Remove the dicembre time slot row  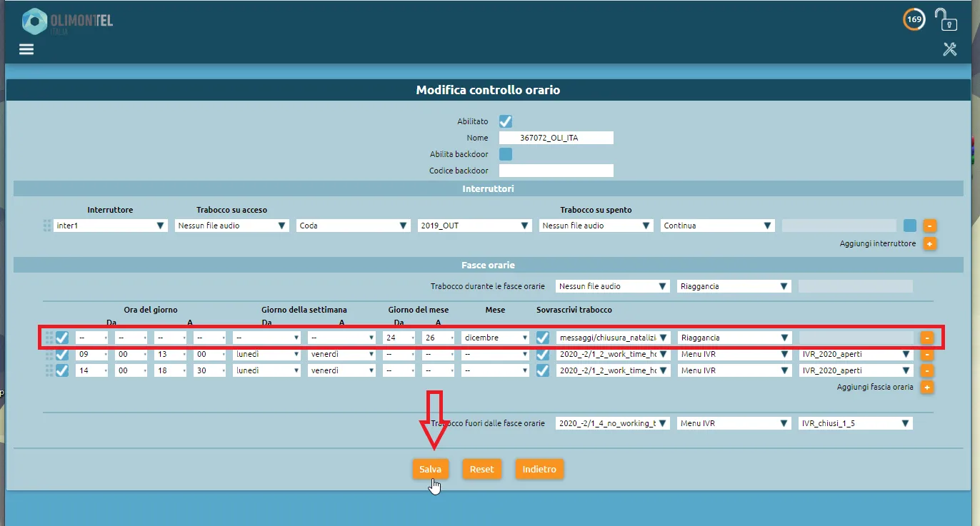pyautogui.click(x=926, y=338)
